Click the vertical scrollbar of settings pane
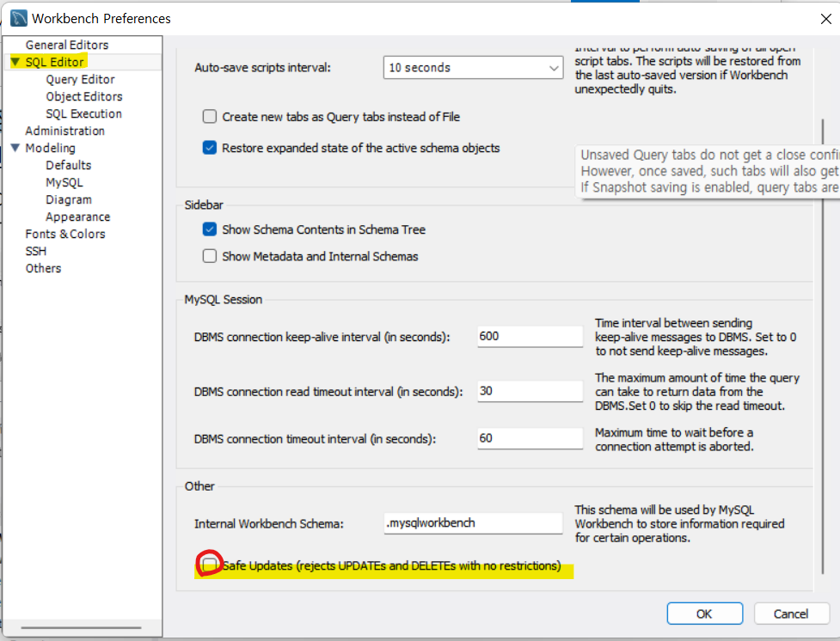The image size is (840, 641). coord(822,346)
